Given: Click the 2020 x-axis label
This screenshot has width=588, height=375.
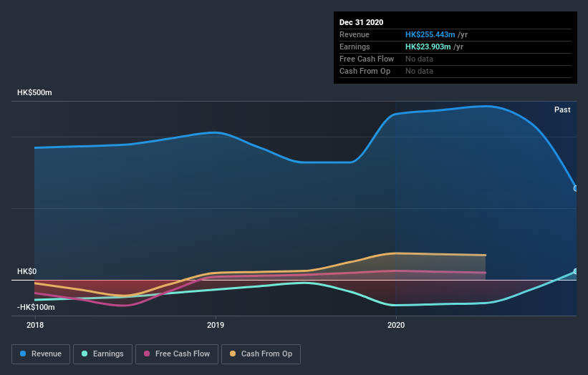Looking at the screenshot, I should coord(396,325).
